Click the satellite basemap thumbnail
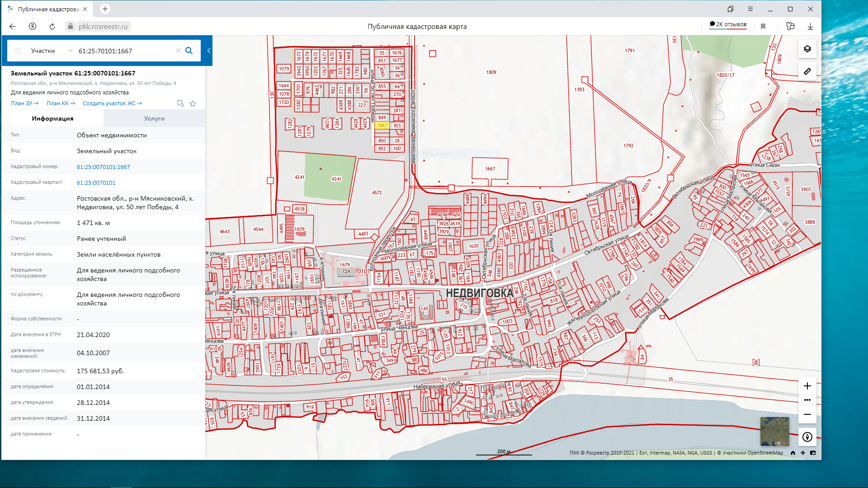868x488 pixels. click(774, 432)
